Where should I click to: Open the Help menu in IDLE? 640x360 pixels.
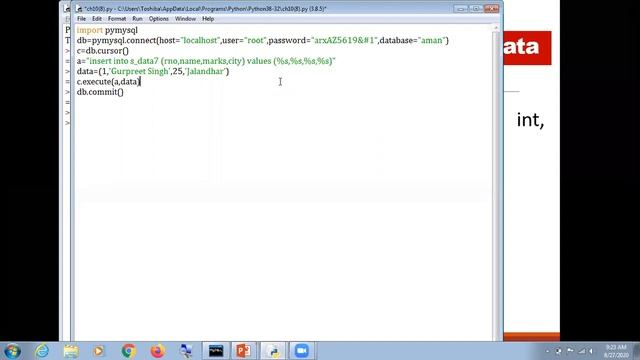208,19
